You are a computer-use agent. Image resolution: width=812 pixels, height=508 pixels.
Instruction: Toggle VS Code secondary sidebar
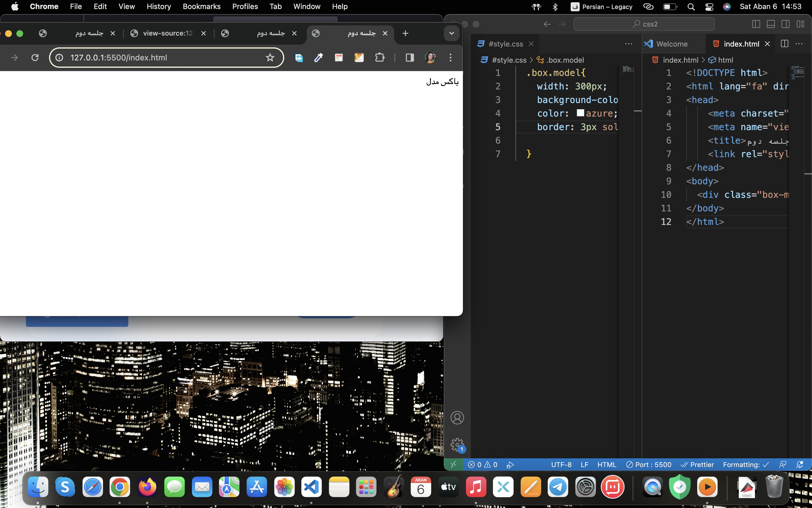click(785, 24)
